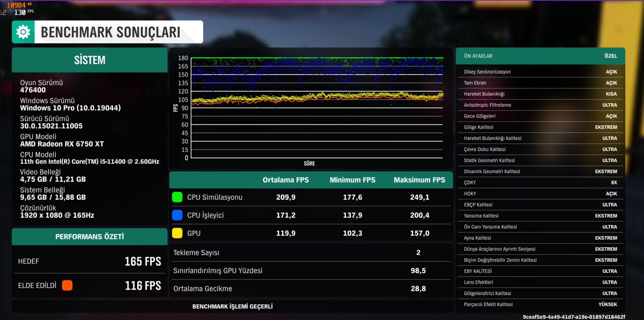The image size is (644, 320).
Task: Click the Gece Gölgeleri setting
Action: click(540, 116)
